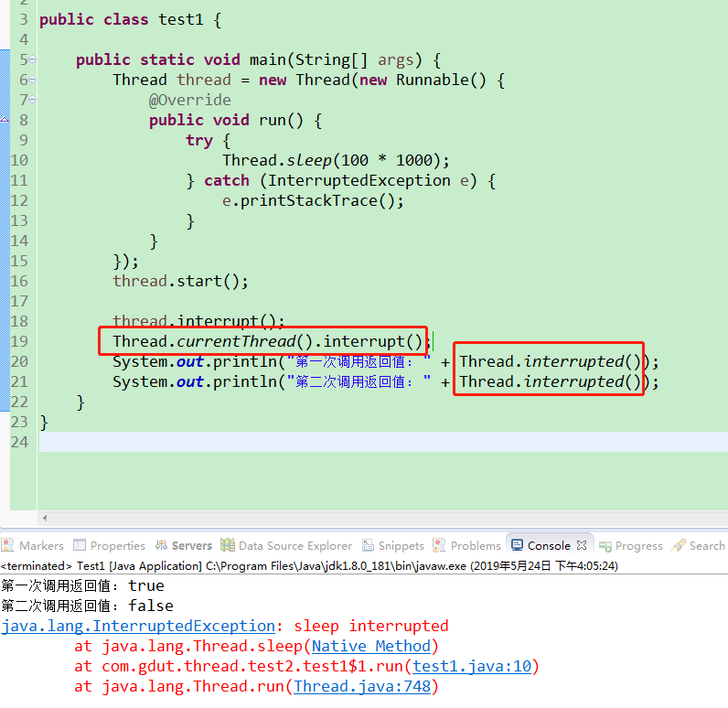Click e.printStackTrace() statement
Image resolution: width=728 pixels, height=708 pixels.
(x=313, y=201)
